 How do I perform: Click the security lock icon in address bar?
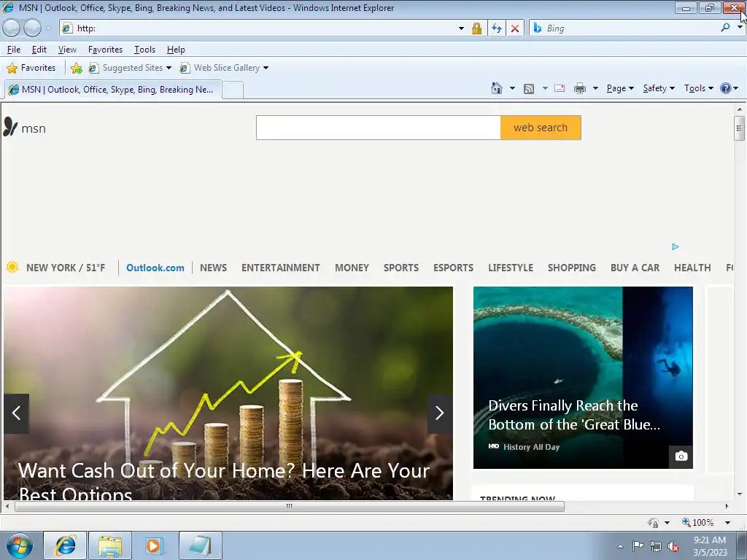(476, 28)
